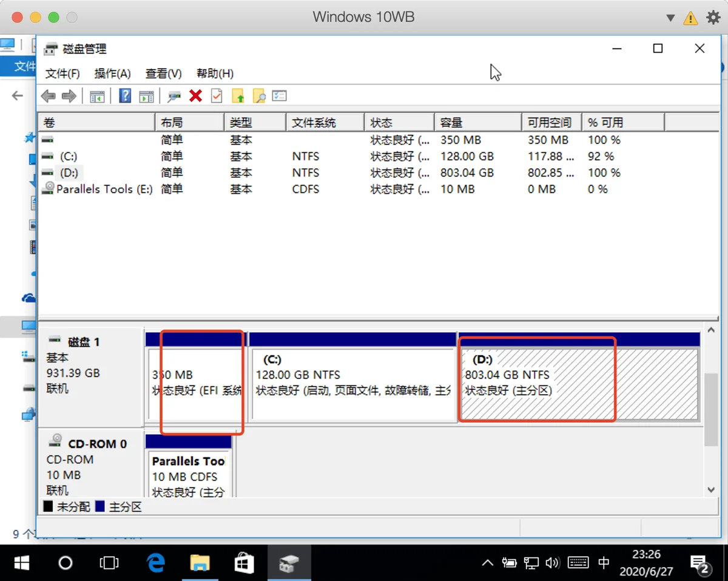Click the 类型 column header
The height and width of the screenshot is (581, 728).
[x=255, y=123]
